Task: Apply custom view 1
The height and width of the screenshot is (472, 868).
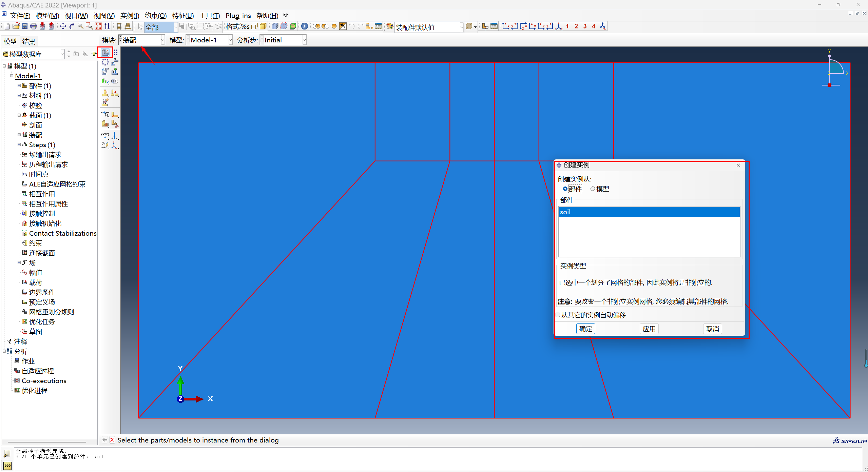Action: (x=567, y=26)
